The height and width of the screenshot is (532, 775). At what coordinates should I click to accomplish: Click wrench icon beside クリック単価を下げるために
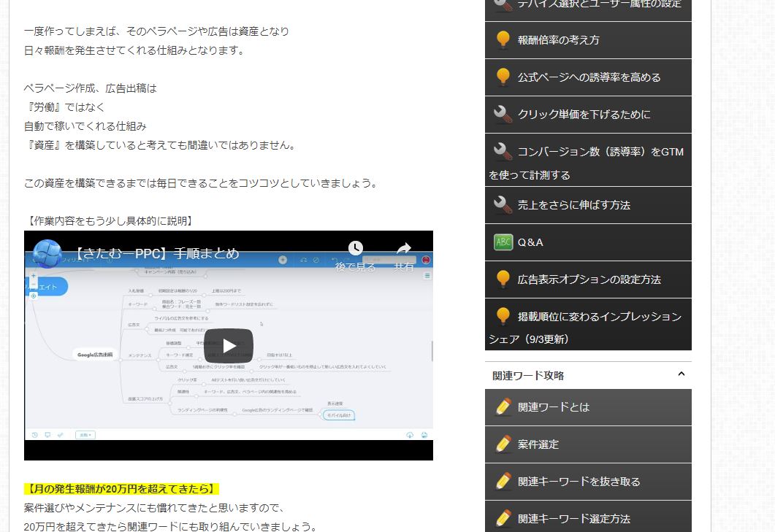503,115
